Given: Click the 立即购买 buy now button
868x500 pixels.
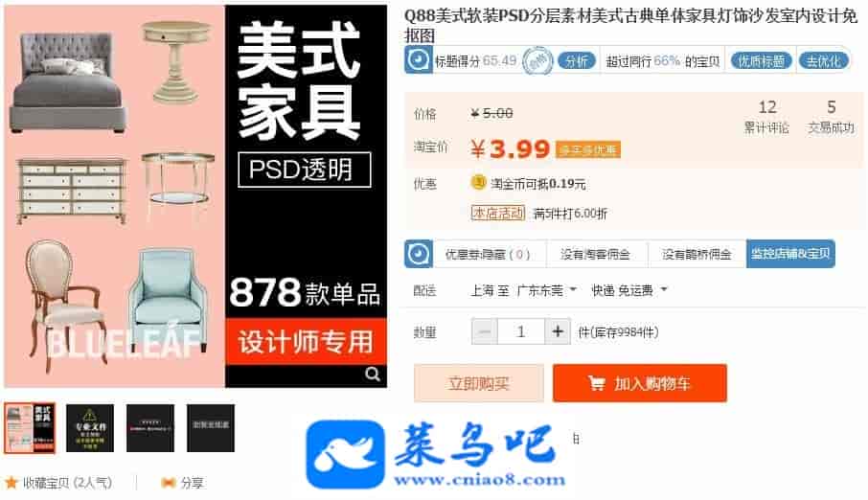Looking at the screenshot, I should [479, 382].
